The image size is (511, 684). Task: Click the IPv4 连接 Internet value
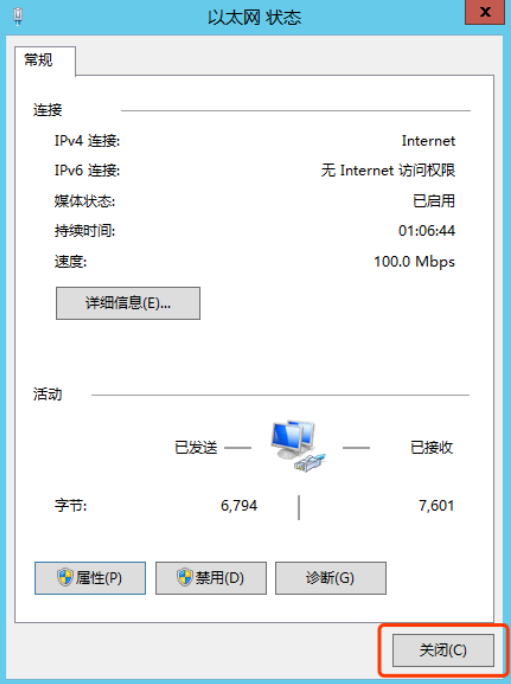(429, 141)
